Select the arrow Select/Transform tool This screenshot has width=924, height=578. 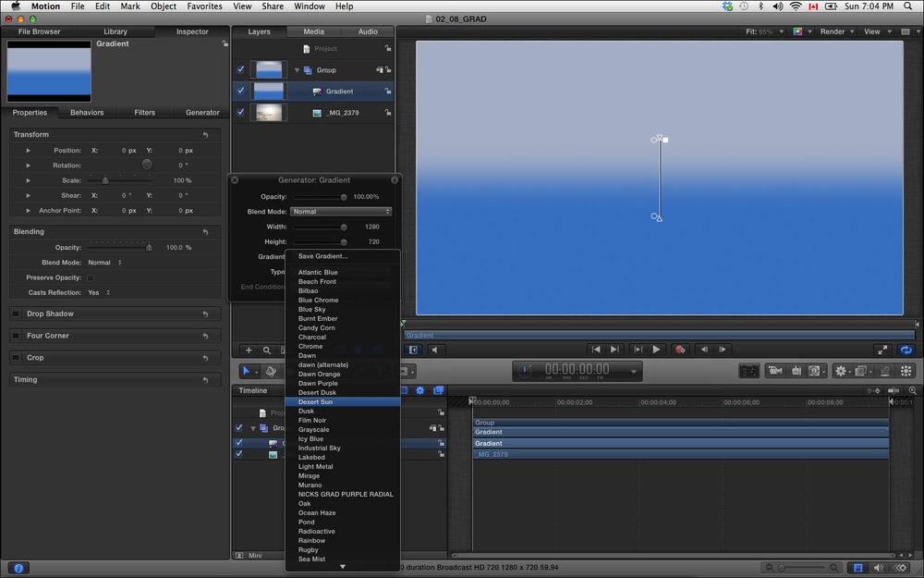point(246,371)
